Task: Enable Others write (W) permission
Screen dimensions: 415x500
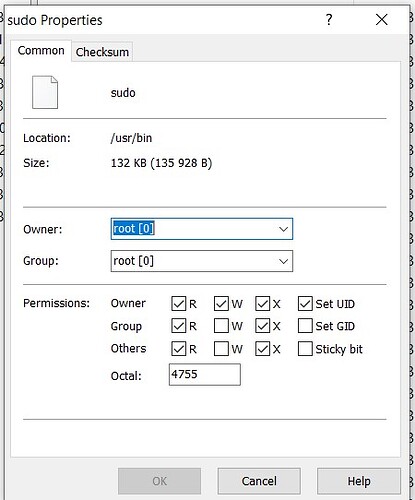Action: (221, 349)
